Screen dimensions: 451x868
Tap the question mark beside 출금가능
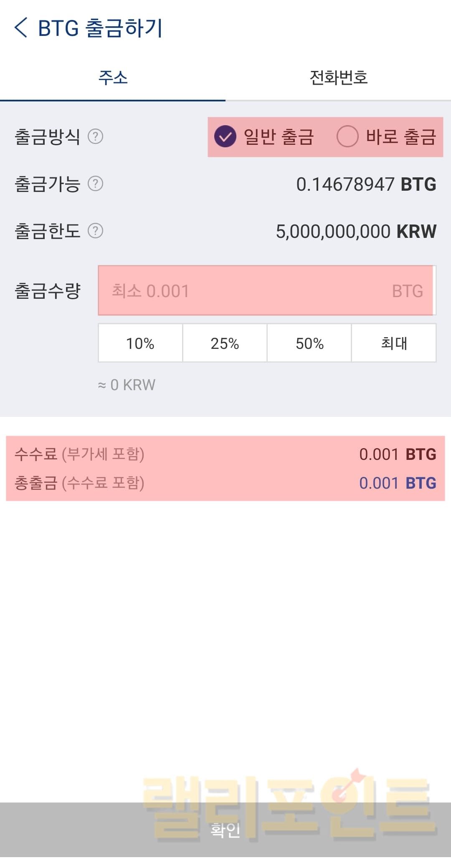pos(95,184)
